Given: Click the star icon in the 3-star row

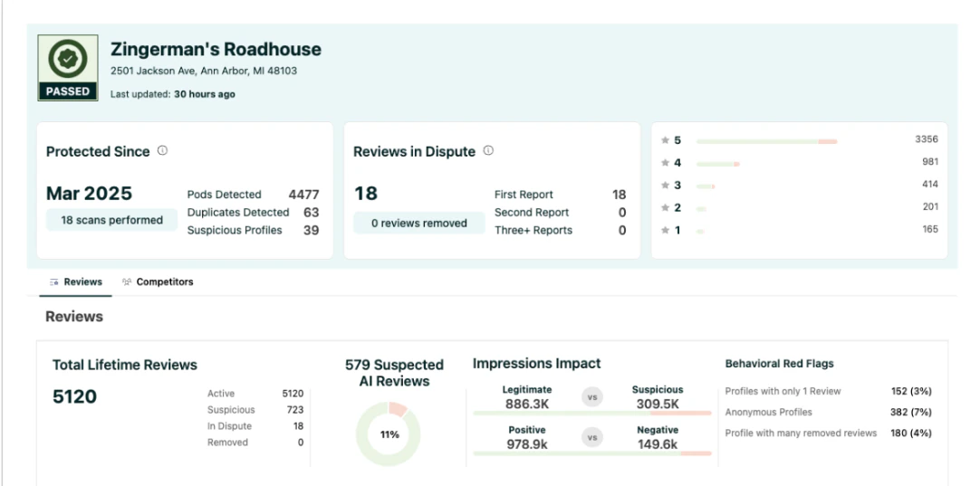Looking at the screenshot, I should 665,186.
